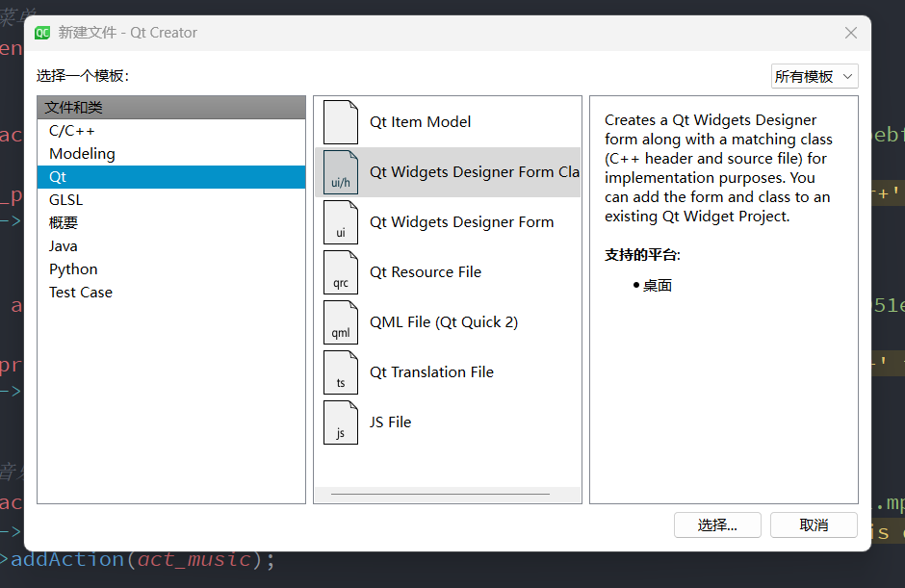Select the 概要 category

point(170,223)
